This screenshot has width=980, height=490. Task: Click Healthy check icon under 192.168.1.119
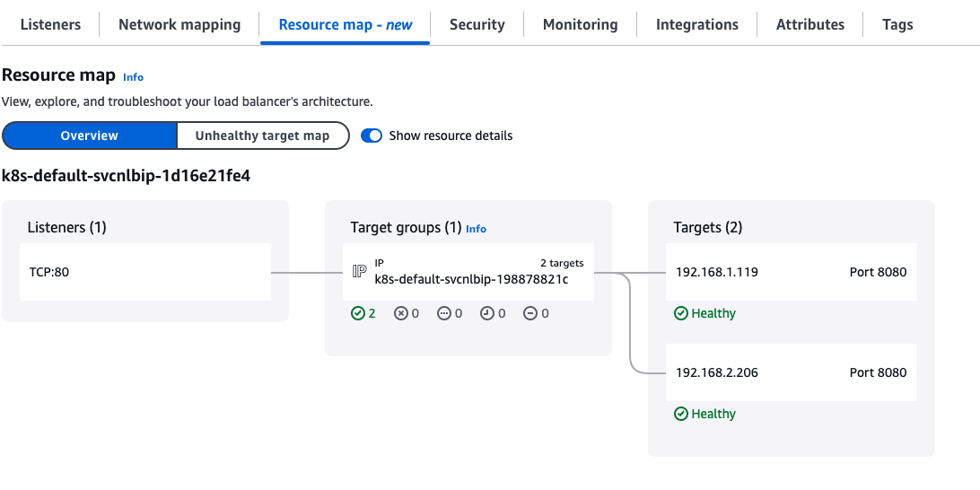(x=681, y=313)
